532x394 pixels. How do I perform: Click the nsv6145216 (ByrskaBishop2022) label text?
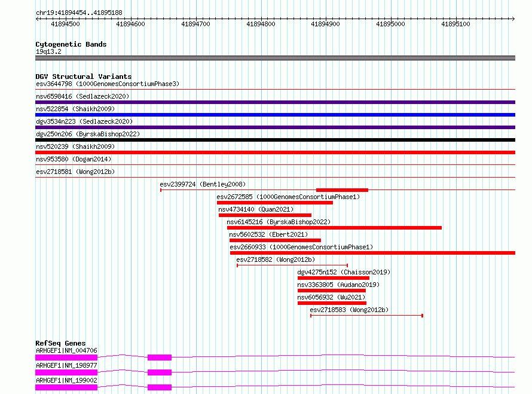279,222
